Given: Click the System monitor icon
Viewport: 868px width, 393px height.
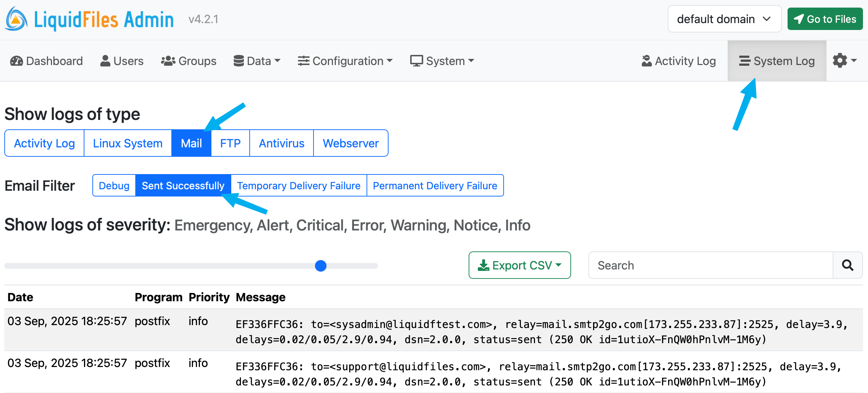Looking at the screenshot, I should coord(417,60).
